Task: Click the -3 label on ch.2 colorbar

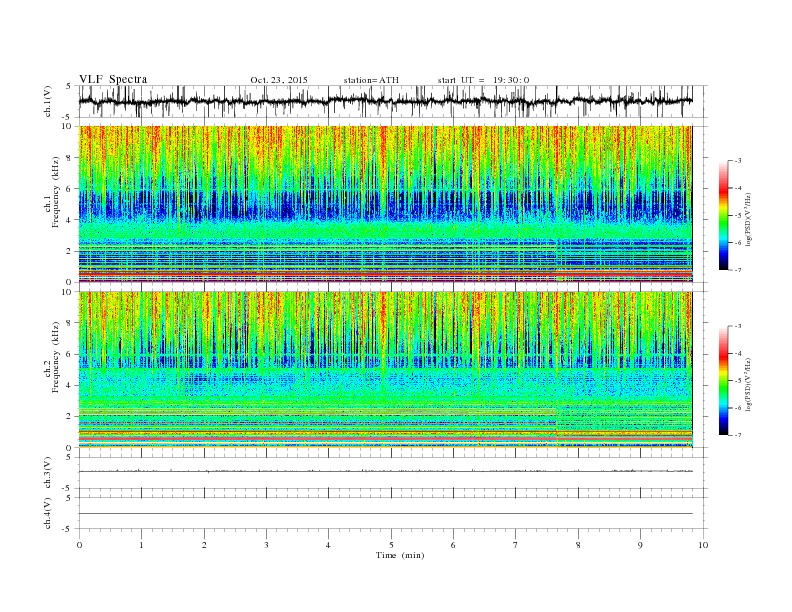Action: 737,326
